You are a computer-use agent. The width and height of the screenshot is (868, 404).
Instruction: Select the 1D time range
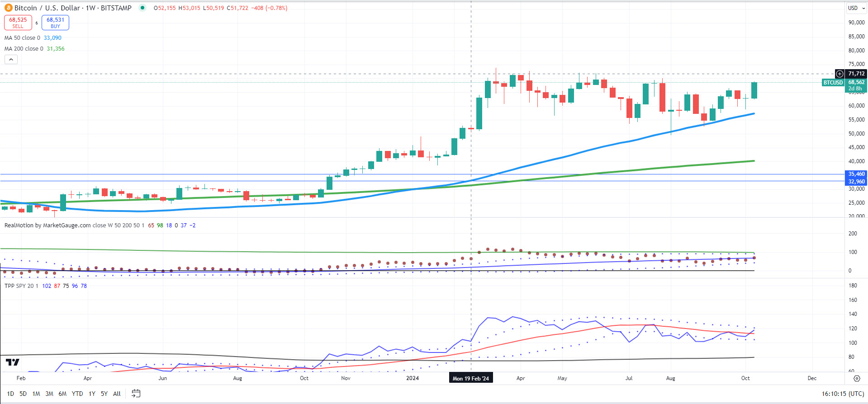pyautogui.click(x=10, y=394)
